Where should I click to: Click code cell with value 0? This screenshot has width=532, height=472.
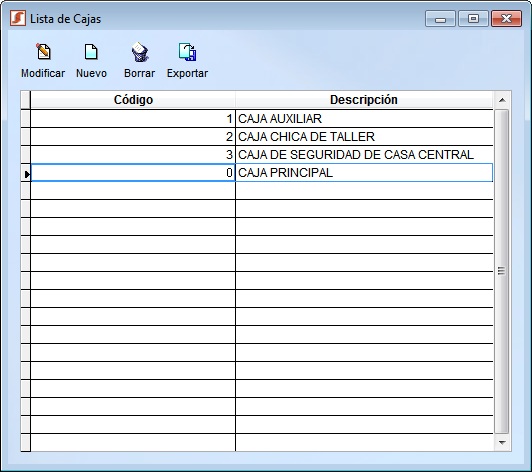click(133, 173)
